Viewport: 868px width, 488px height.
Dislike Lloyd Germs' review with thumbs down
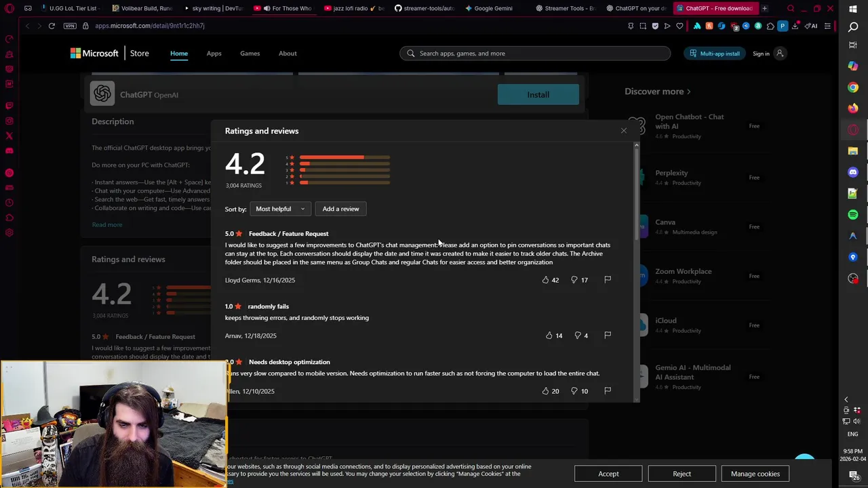[574, 280]
